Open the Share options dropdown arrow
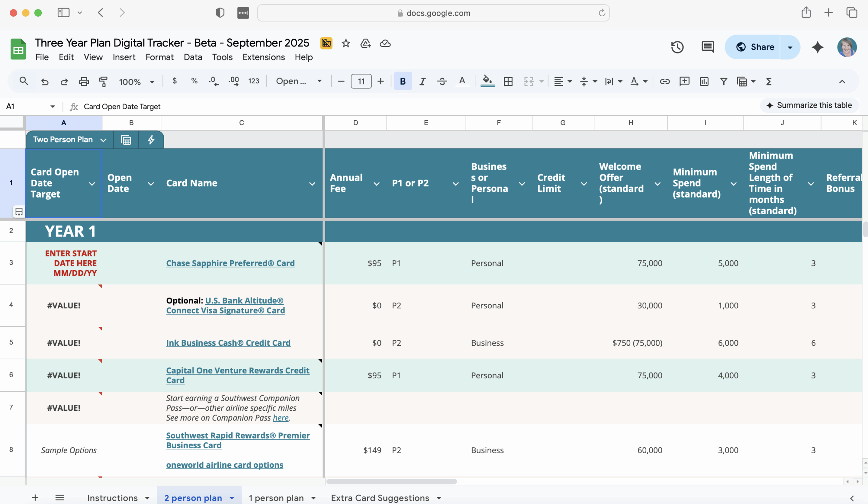Image resolution: width=868 pixels, height=504 pixels. pyautogui.click(x=790, y=47)
